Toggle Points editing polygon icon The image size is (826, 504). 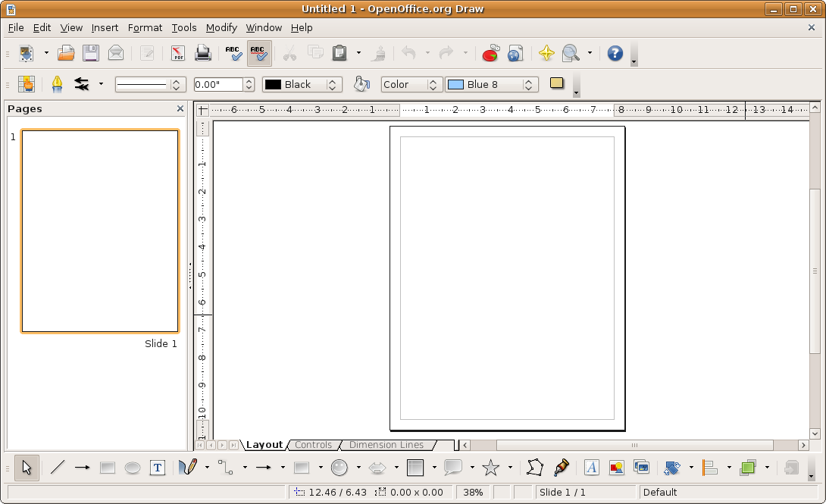tap(535, 467)
